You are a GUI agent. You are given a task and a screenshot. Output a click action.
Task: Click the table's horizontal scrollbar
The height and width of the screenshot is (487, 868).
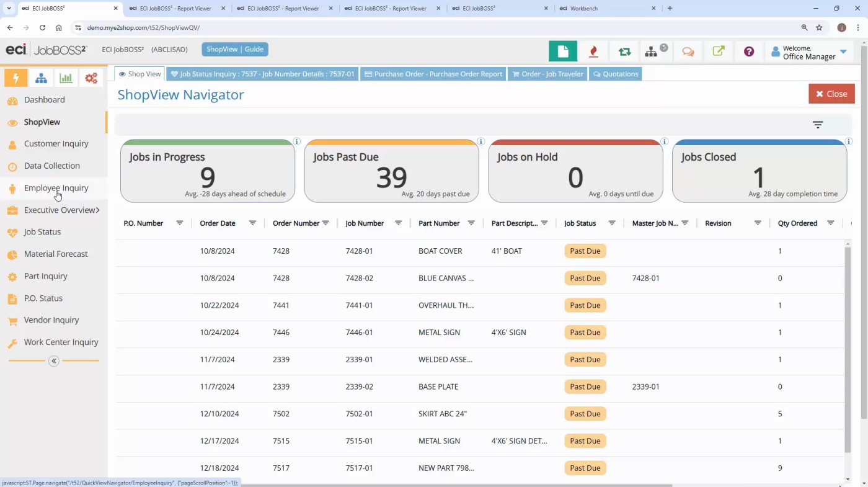(x=394, y=485)
